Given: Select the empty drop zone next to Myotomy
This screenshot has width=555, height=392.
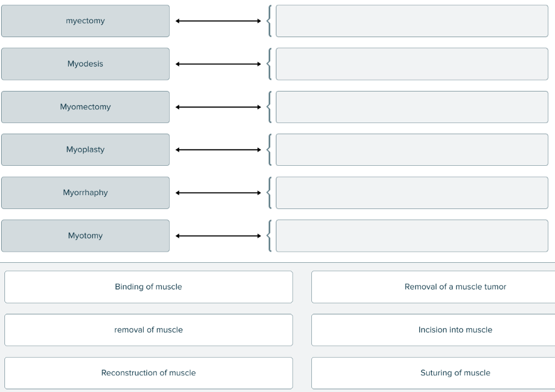Looking at the screenshot, I should [x=412, y=236].
